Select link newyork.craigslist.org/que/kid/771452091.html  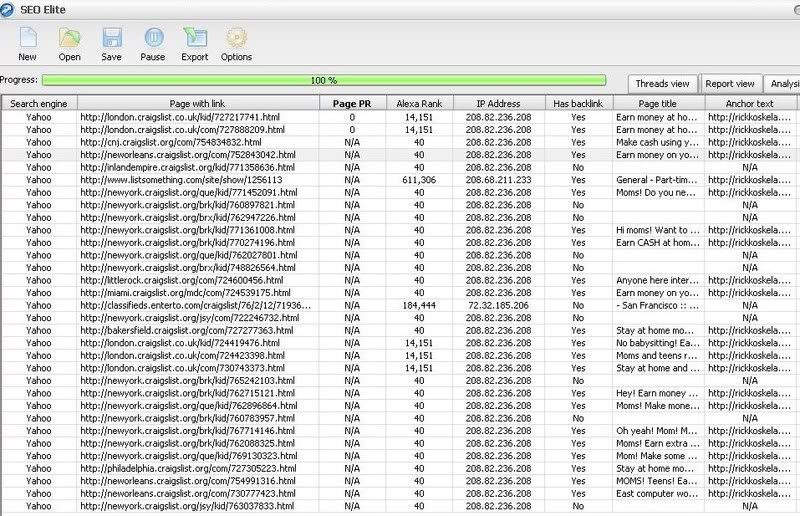[x=189, y=192]
